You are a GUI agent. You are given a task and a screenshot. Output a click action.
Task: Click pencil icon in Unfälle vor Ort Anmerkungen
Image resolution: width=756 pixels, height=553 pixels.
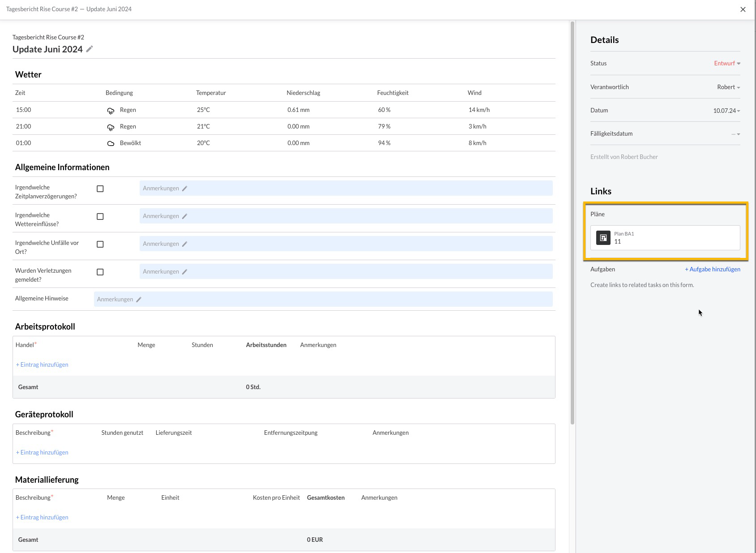point(184,244)
